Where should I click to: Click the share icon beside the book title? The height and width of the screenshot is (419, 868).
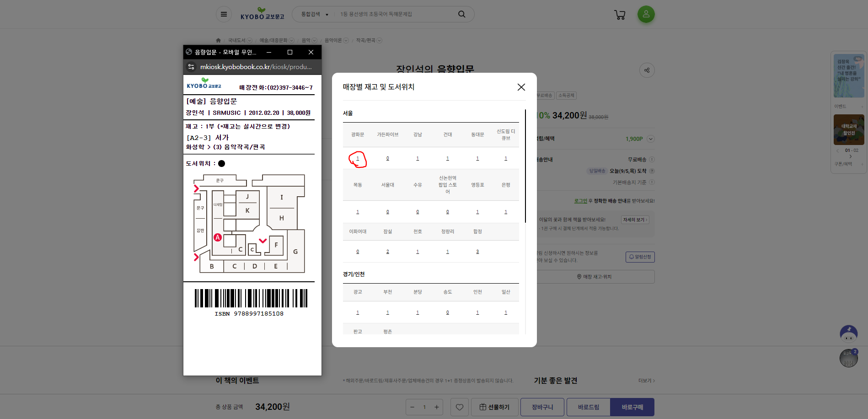pos(647,70)
